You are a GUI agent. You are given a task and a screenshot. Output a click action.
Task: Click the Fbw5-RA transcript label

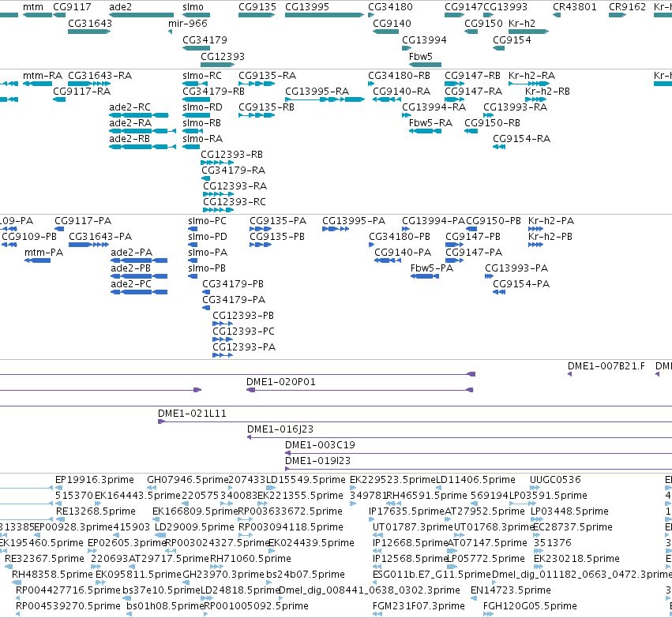pyautogui.click(x=430, y=123)
